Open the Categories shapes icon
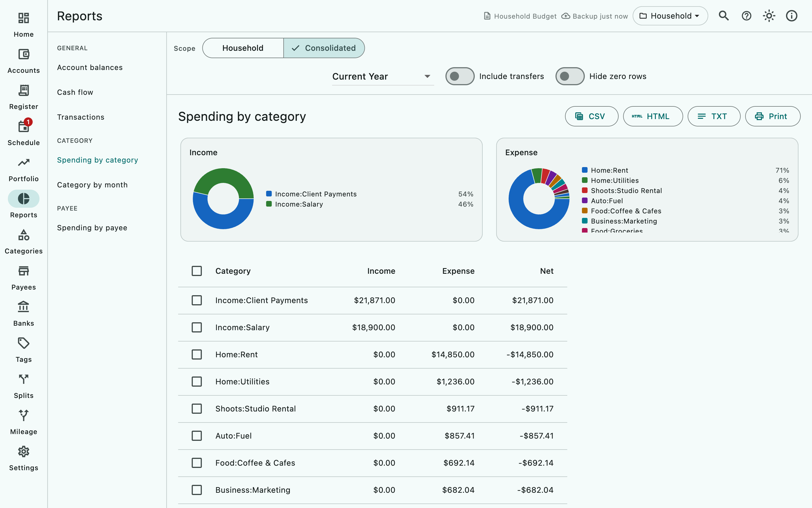This screenshot has height=508, width=812. (23, 235)
